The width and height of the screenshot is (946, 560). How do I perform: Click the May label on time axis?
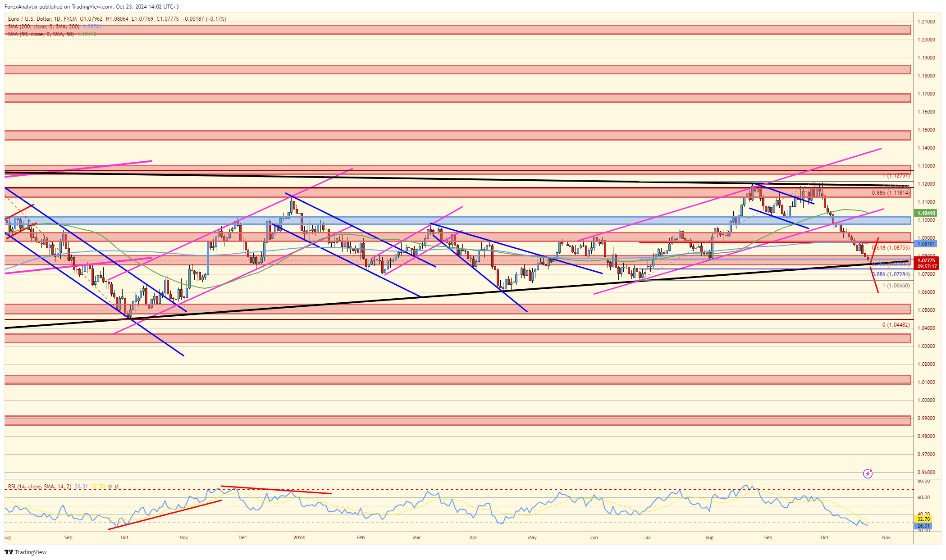[x=532, y=537]
